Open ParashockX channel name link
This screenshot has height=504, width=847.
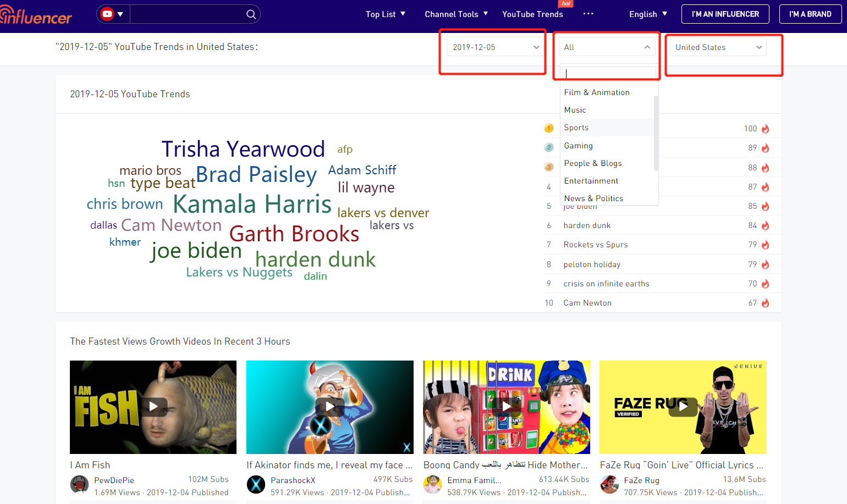click(x=293, y=480)
